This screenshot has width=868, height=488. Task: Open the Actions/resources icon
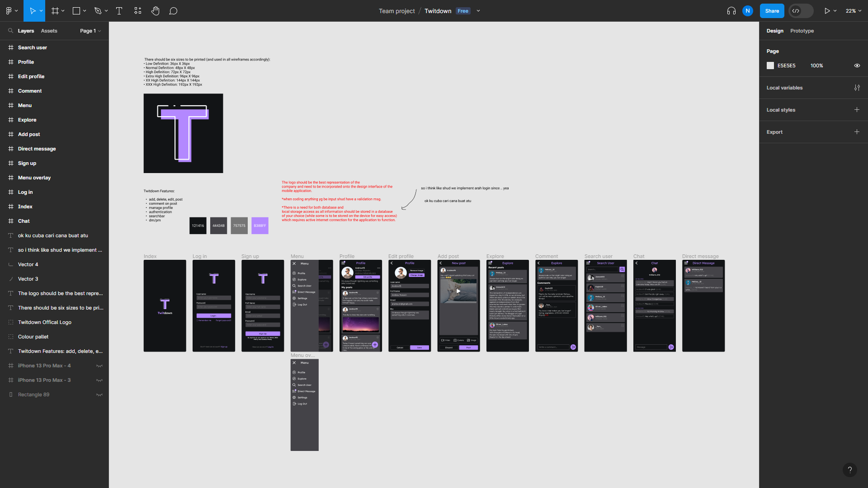pos(137,10)
